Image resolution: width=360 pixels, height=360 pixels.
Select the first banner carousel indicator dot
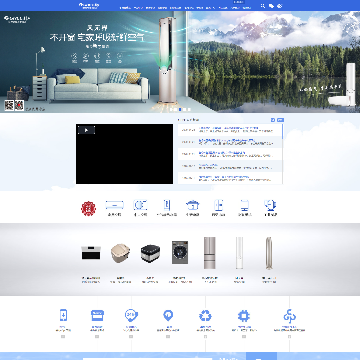point(172,109)
